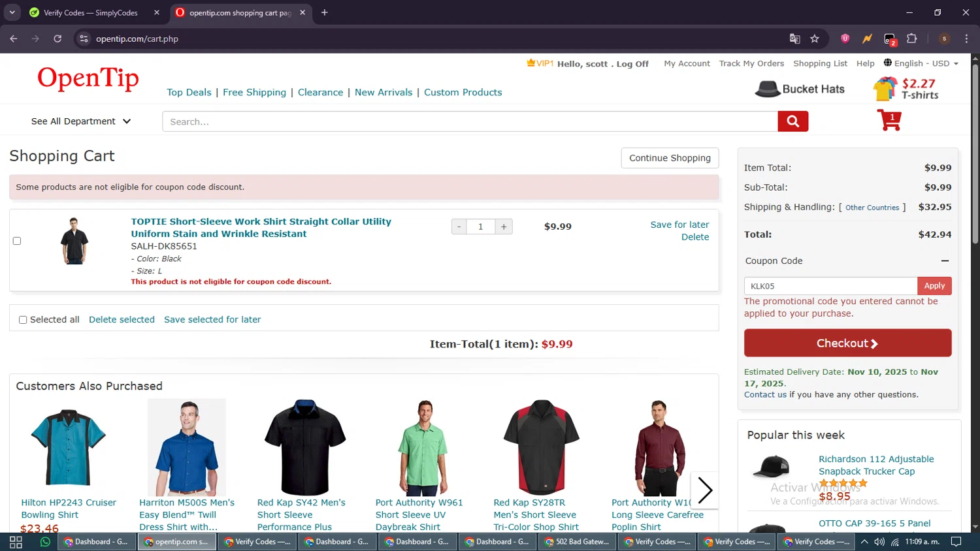Open WhatsApp from the taskbar
Image resolution: width=980 pixels, height=551 pixels.
tap(45, 542)
